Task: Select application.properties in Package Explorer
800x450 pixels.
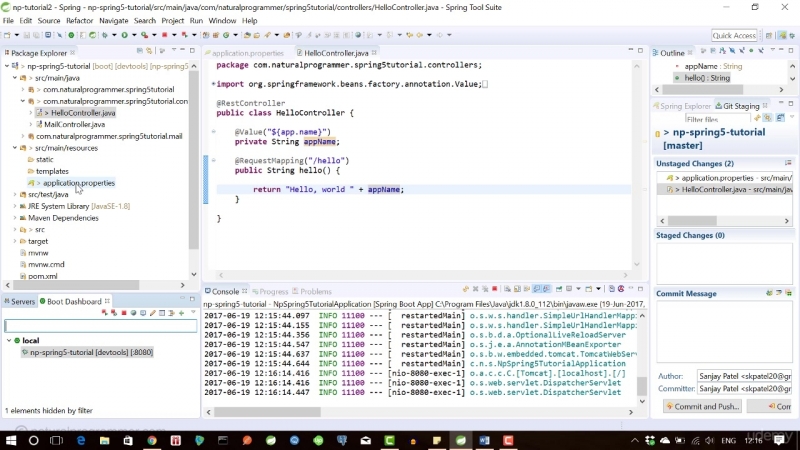Action: point(79,183)
